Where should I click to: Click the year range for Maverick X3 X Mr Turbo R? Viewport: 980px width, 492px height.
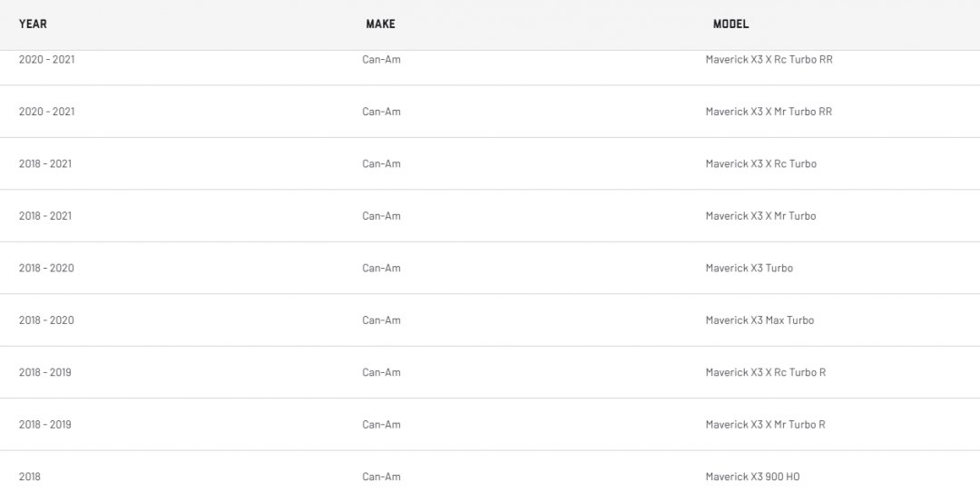[44, 425]
